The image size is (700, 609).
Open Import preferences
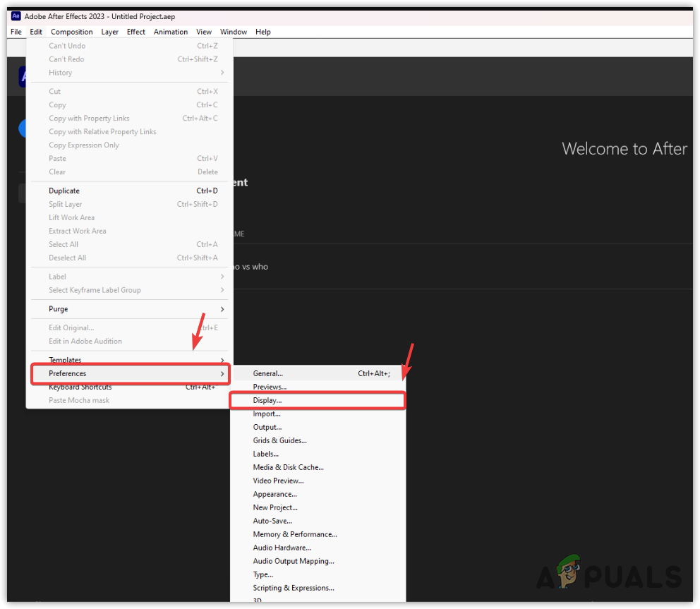(318, 414)
